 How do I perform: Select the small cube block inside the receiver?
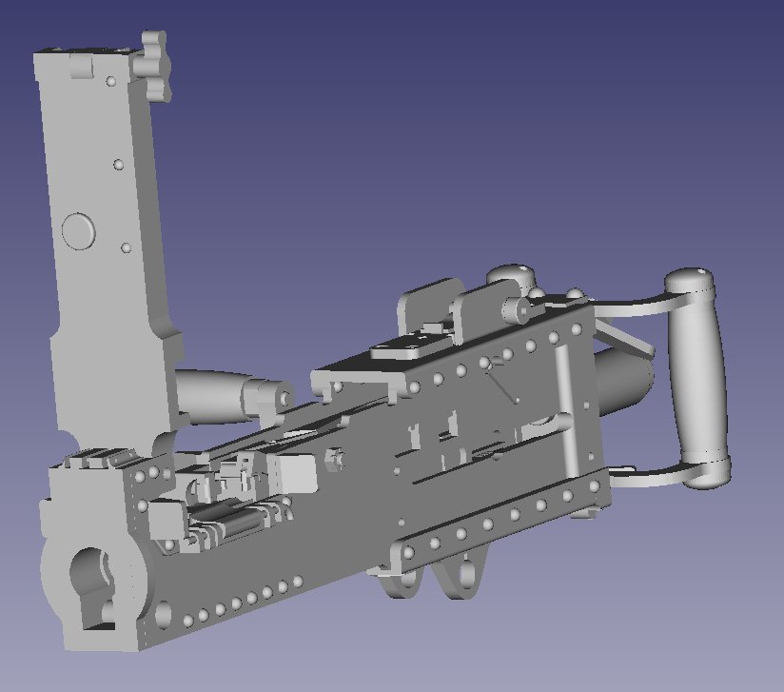295,473
